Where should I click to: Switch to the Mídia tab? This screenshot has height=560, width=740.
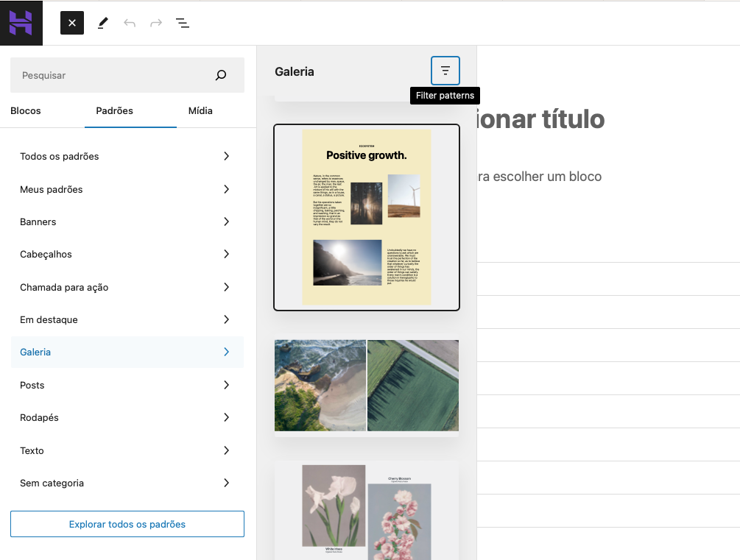pos(200,110)
